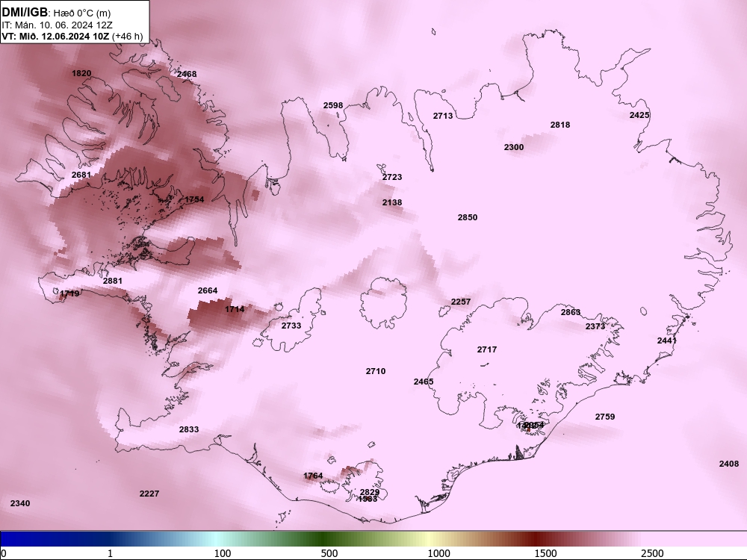Image resolution: width=747 pixels, height=560 pixels.
Task: Click the 1820 value in the northwest
Action: point(81,73)
